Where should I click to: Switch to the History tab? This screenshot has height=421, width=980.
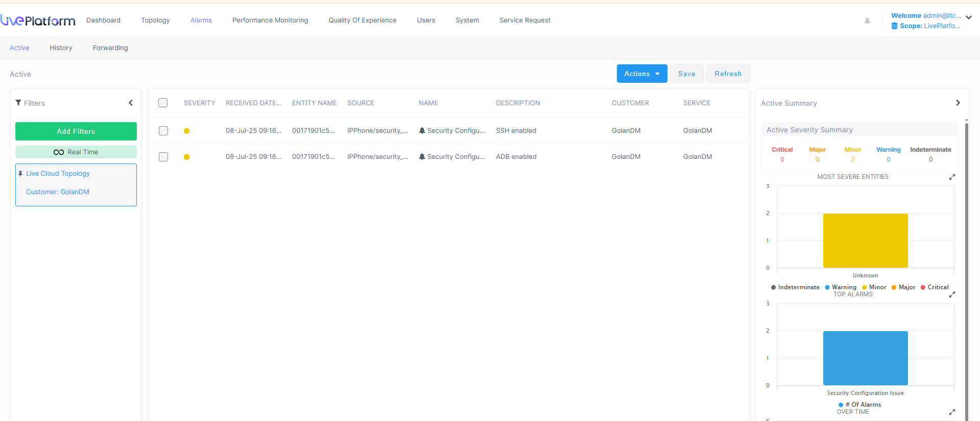61,48
